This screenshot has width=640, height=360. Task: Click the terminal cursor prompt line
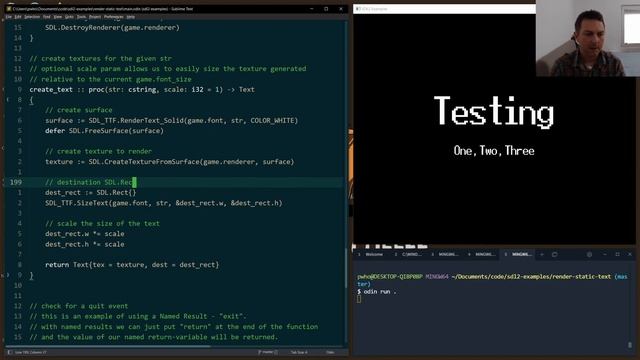(x=359, y=299)
